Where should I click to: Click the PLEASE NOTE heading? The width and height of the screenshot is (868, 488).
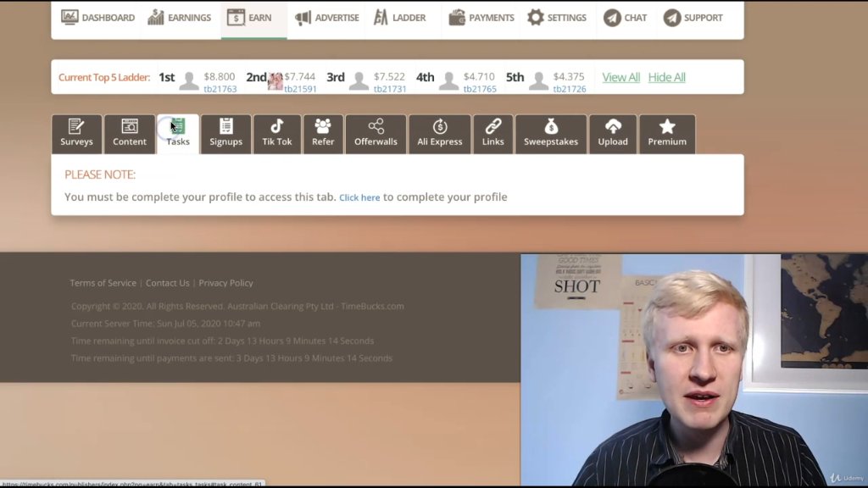pos(100,175)
